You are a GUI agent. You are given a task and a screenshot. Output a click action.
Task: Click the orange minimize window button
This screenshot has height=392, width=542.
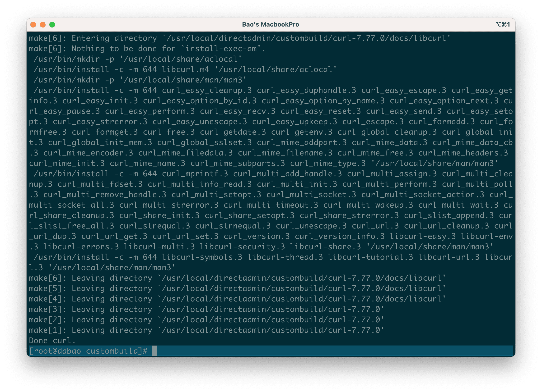click(43, 25)
